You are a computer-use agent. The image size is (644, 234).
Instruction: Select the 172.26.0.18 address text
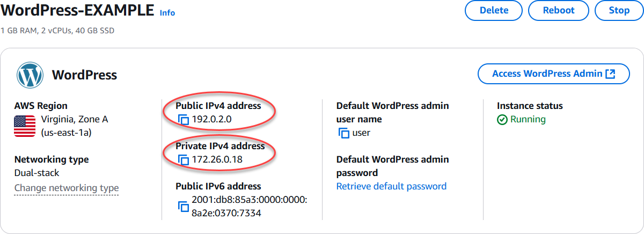click(216, 160)
